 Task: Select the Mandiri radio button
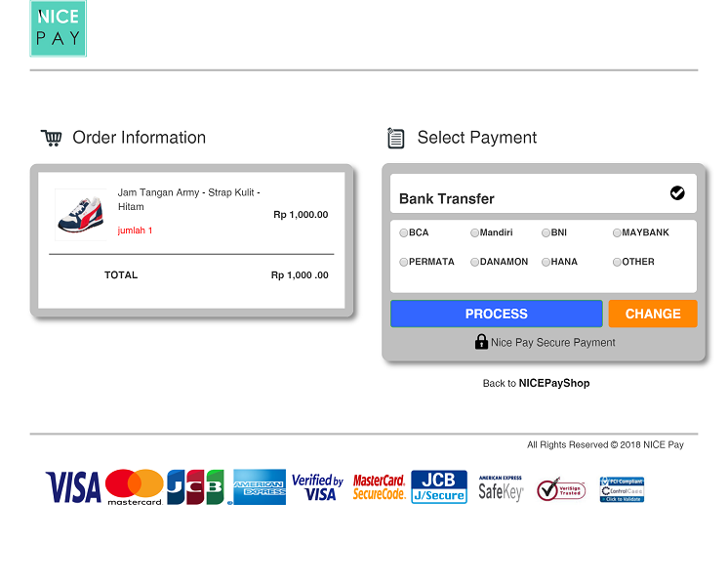(474, 232)
